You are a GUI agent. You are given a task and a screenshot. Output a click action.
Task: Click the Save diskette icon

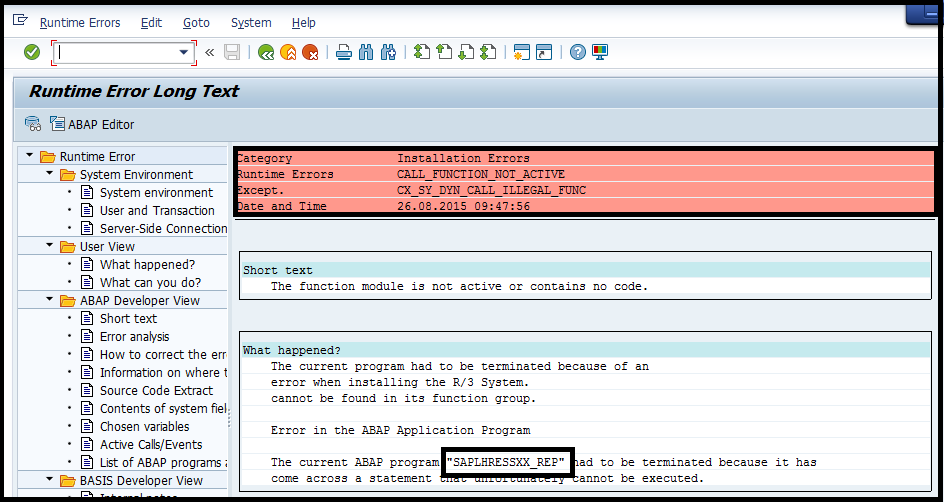coord(232,52)
